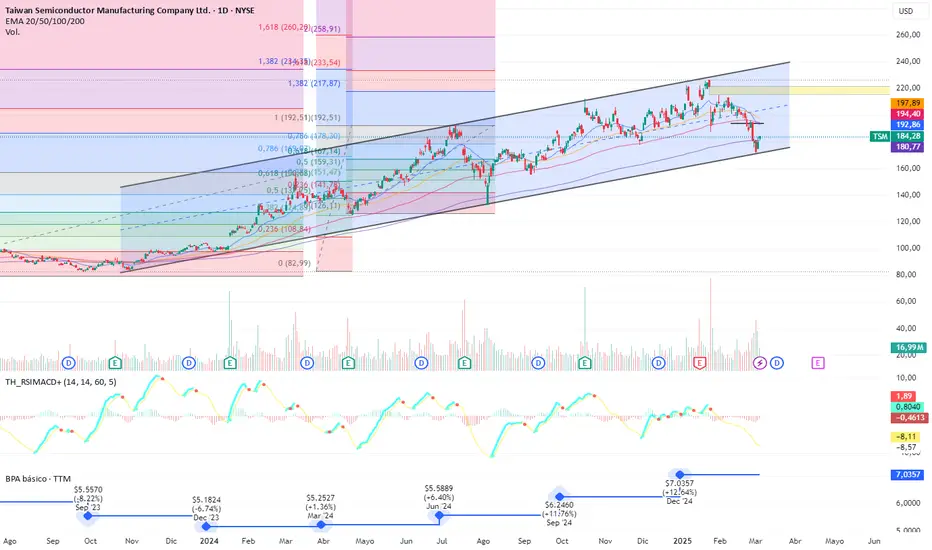Open the upcoming purple earnings marker
932x550 pixels.
(x=818, y=363)
